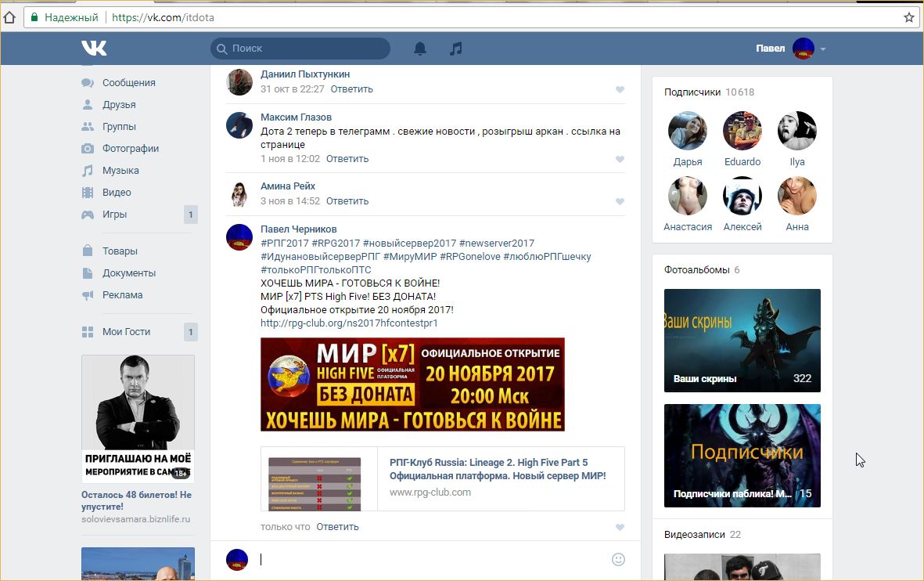Screen dimensions: 924x581
Task: Go to Группы in the left menu
Action: (x=119, y=126)
